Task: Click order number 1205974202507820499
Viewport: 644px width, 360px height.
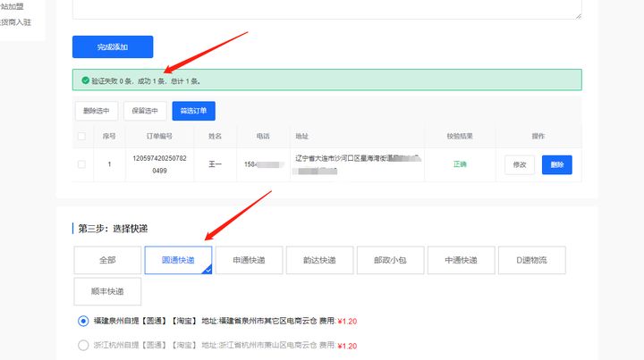Action: [159, 164]
